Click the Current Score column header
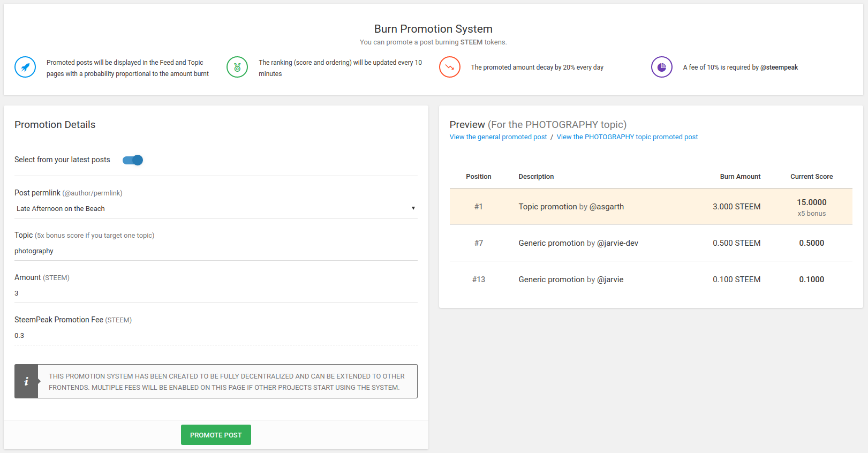The width and height of the screenshot is (868, 453). (811, 177)
